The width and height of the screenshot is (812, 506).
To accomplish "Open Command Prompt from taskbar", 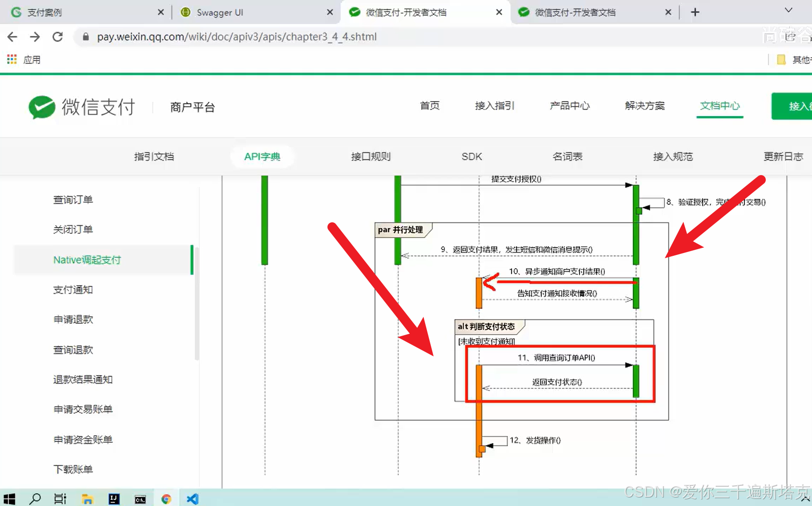I will 140,499.
